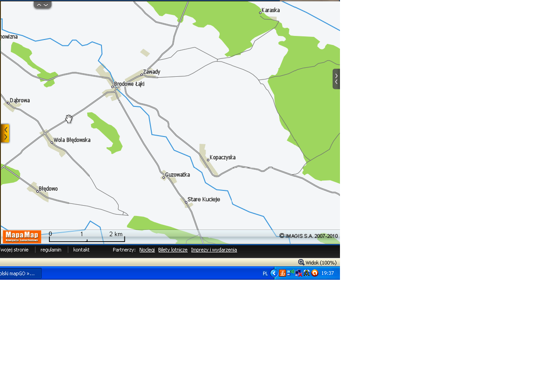Open the Noclegi partner link
Image resolution: width=547 pixels, height=392 pixels.
point(147,250)
